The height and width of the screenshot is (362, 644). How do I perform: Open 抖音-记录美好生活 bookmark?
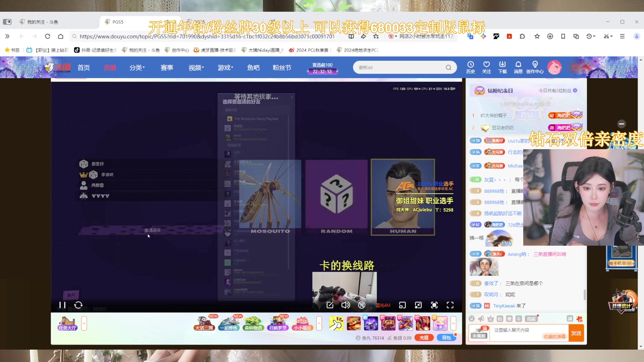click(96, 50)
